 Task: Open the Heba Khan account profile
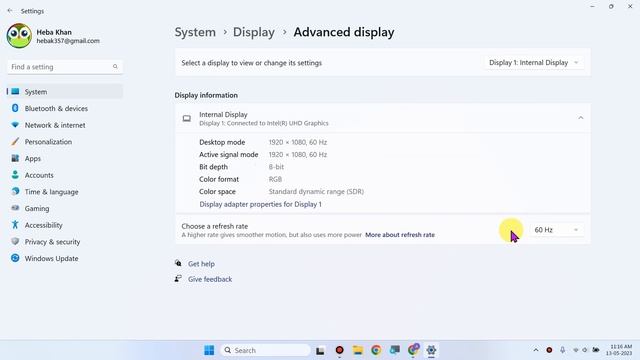point(53,36)
